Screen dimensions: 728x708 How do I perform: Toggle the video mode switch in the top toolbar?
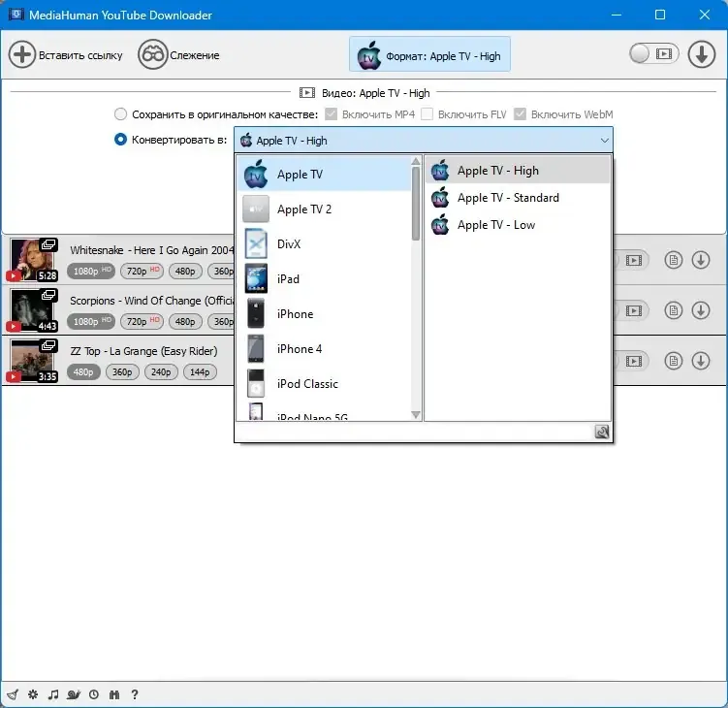tap(654, 54)
